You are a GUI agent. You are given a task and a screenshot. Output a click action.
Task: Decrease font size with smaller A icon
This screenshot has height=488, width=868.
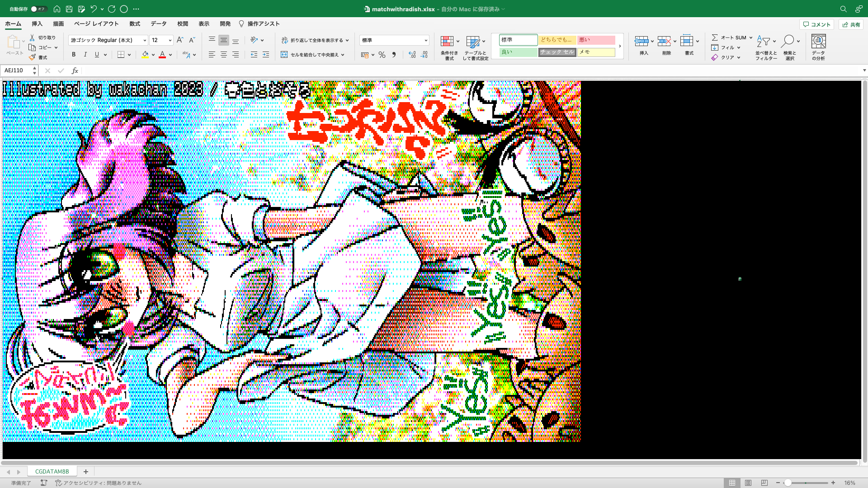click(x=192, y=40)
